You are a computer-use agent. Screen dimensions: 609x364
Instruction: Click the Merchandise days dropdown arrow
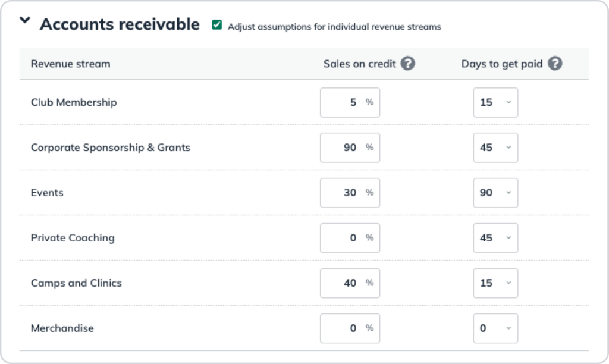(x=508, y=328)
